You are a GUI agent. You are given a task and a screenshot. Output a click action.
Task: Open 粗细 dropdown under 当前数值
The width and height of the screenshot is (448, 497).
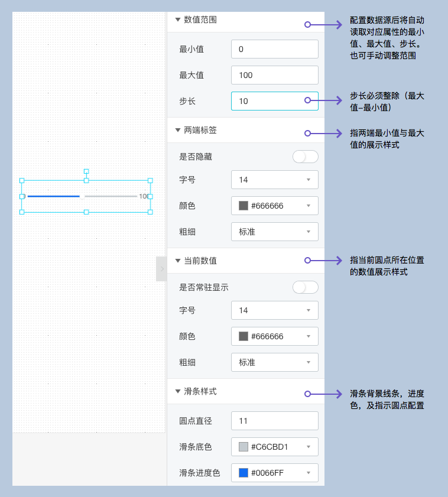[x=274, y=362]
